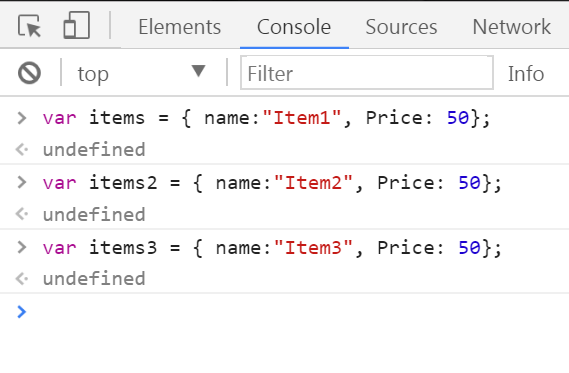This screenshot has height=373, width=569.
Task: Open the Info log level dropdown
Action: tap(526, 74)
